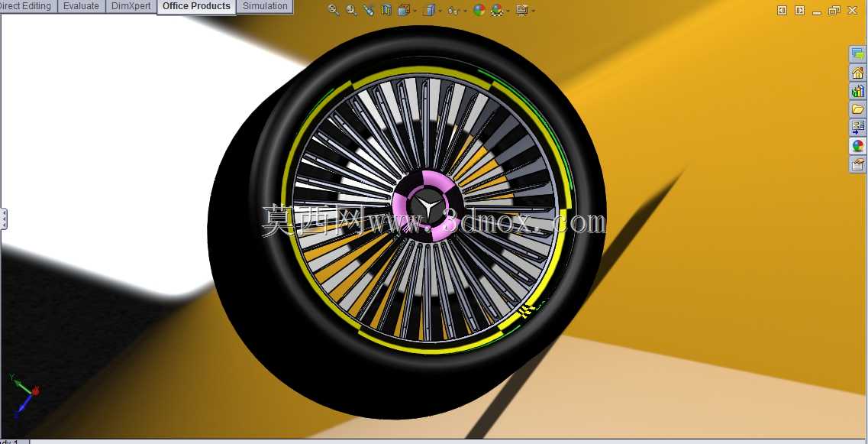Screen dimensions: 868x444
Task: Select the Office Products tab
Action: (x=196, y=7)
